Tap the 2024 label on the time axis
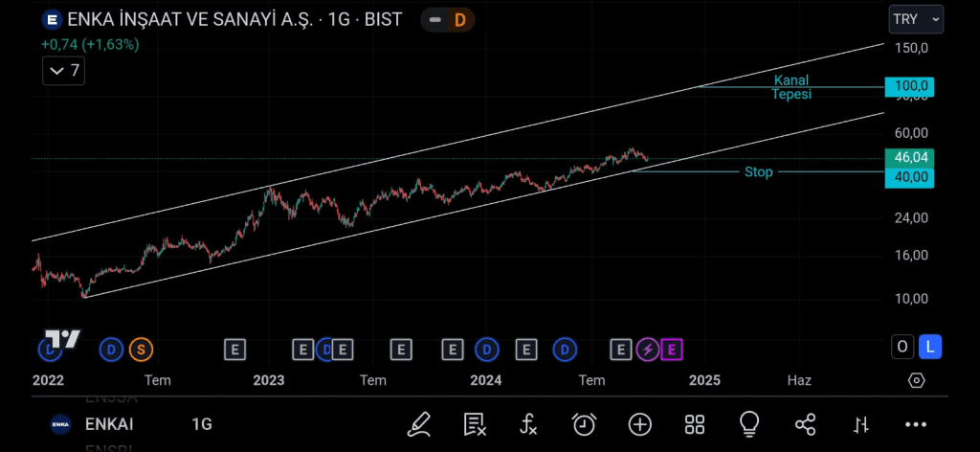This screenshot has width=980, height=452. click(x=485, y=380)
